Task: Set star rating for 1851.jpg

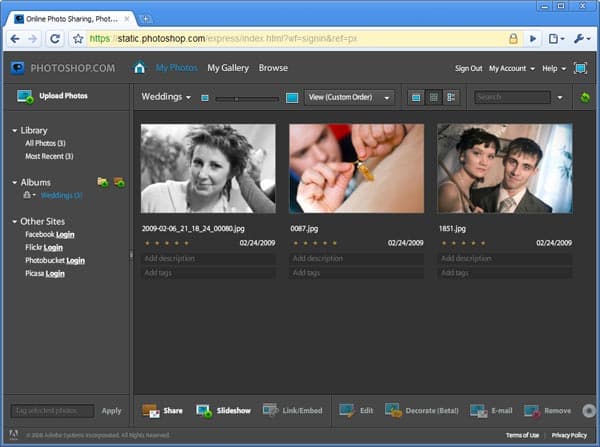Action: click(x=463, y=243)
